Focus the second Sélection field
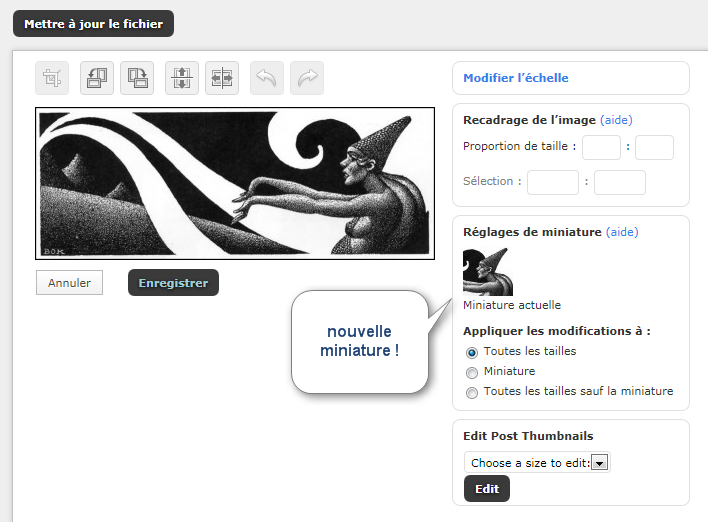 pos(620,182)
